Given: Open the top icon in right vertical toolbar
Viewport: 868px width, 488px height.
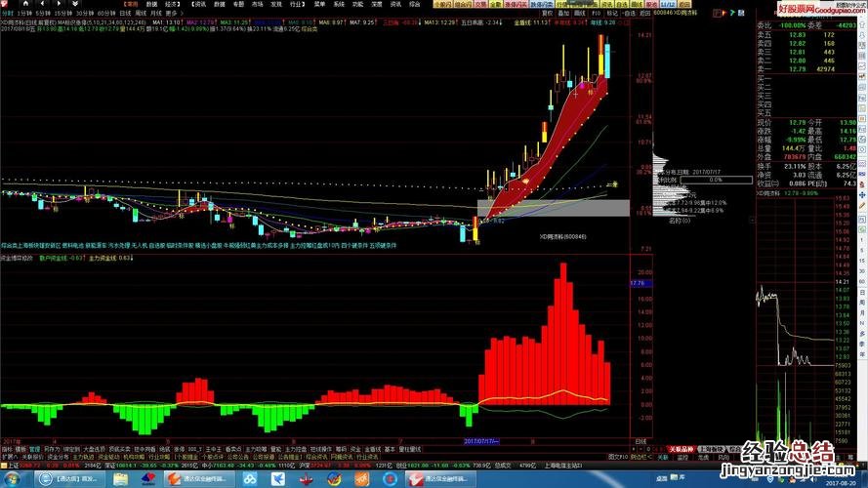Looking at the screenshot, I should [863, 27].
